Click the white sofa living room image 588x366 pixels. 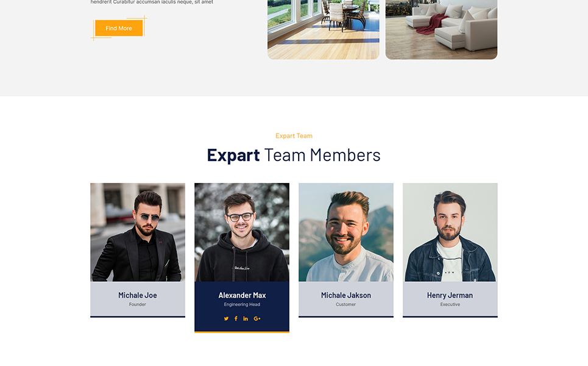point(441,30)
